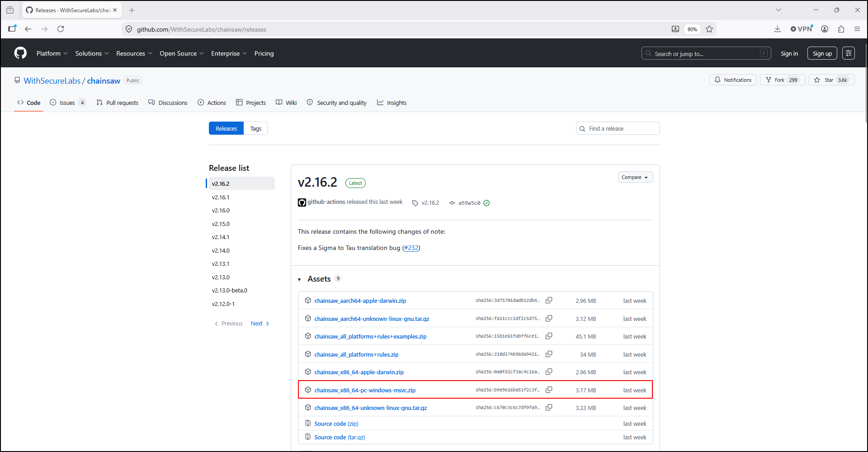Viewport: 868px width, 452px height.
Task: Bookmark this page with the star icon
Action: [709, 29]
